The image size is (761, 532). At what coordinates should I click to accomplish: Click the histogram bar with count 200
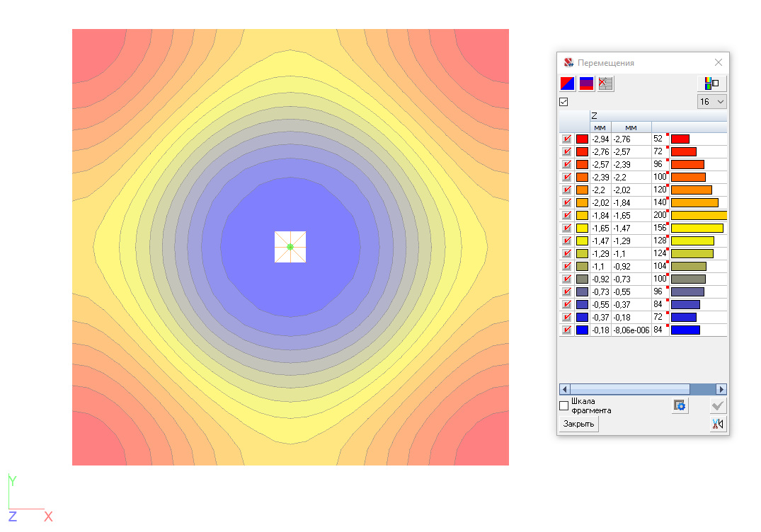(x=699, y=215)
